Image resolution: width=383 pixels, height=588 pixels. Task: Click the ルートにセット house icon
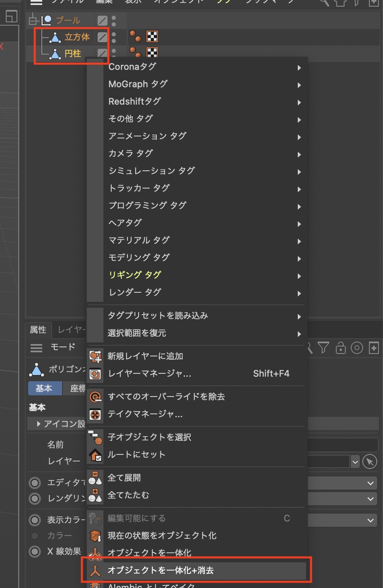96,455
